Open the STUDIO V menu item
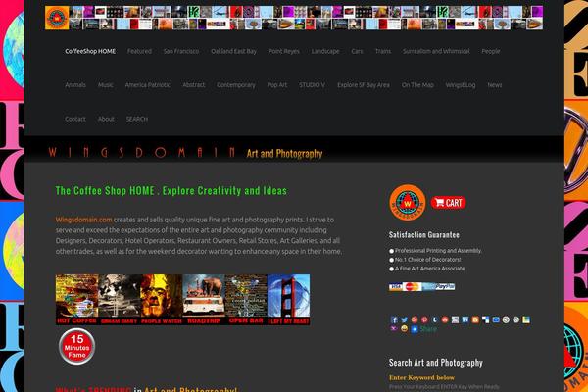 point(312,85)
